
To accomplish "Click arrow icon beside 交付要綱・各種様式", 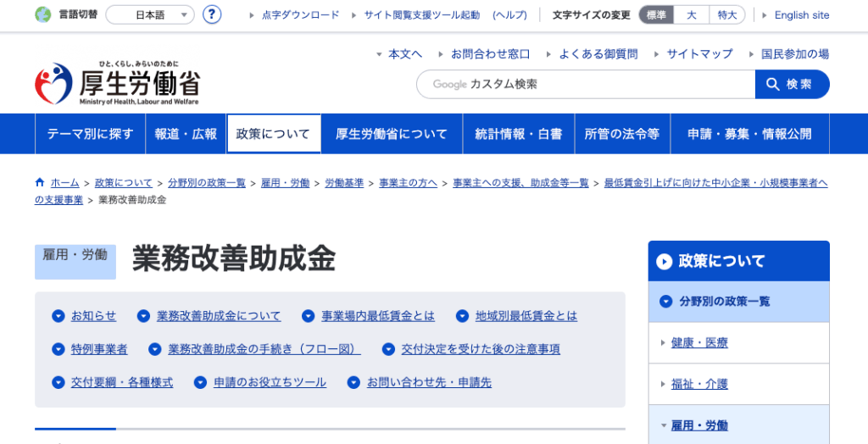I will tap(58, 382).
